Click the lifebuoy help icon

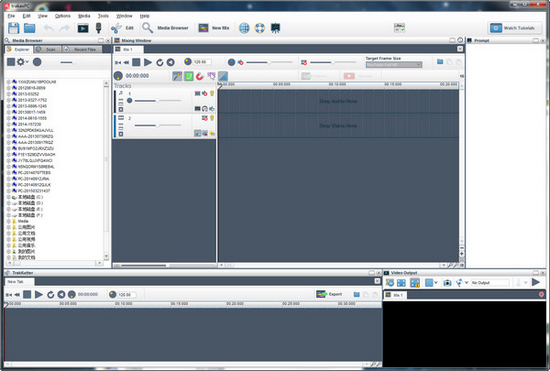coord(260,28)
